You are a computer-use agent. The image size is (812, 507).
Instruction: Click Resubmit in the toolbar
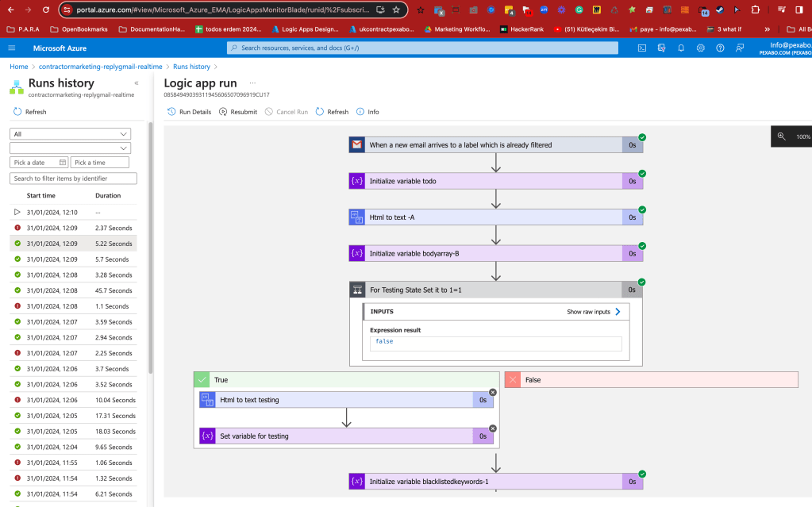click(237, 112)
